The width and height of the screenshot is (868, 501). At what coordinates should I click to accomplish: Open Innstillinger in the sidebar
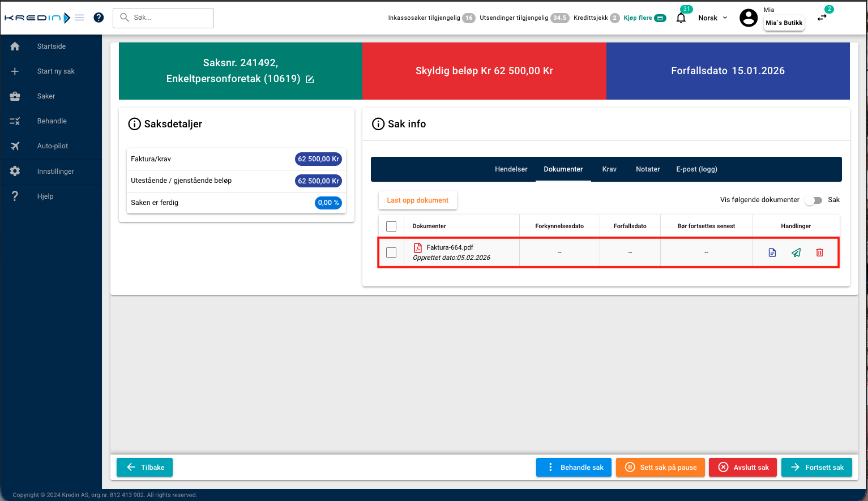point(51,172)
